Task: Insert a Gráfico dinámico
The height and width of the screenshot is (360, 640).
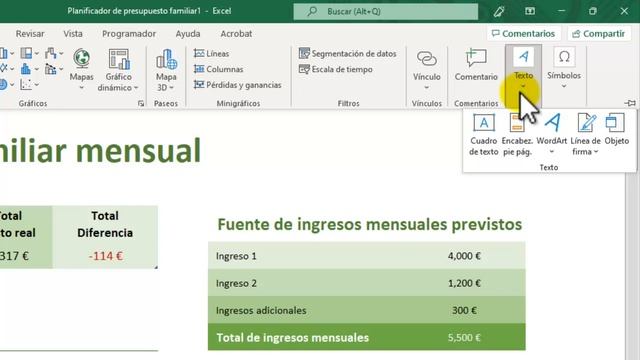Action: coord(118,69)
